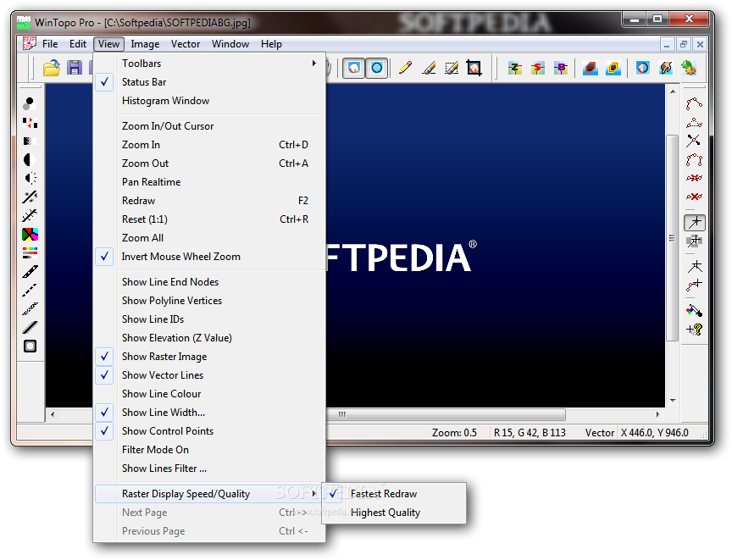The width and height of the screenshot is (732, 560).
Task: Click the black-white half circle icon
Action: 30,159
